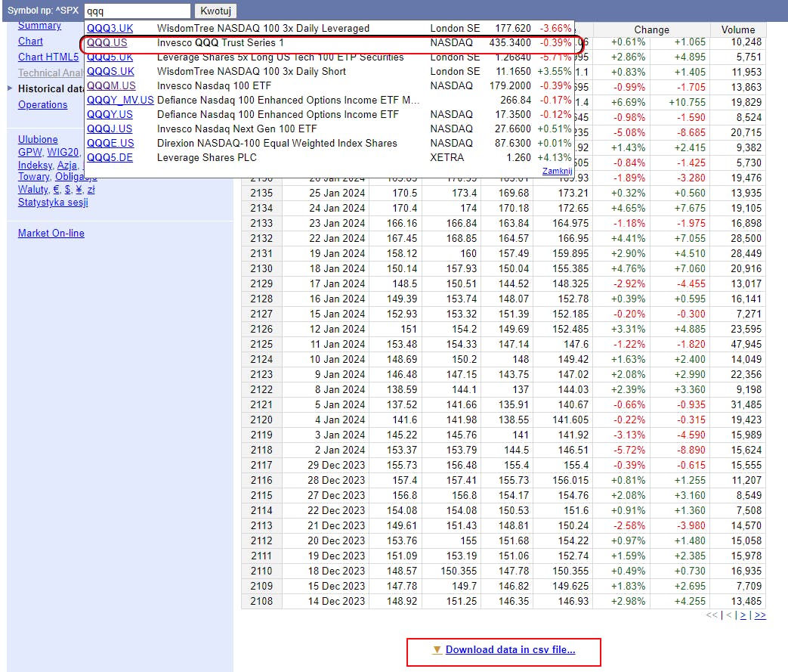Click the Leverage Shares PLC name

coord(206,157)
